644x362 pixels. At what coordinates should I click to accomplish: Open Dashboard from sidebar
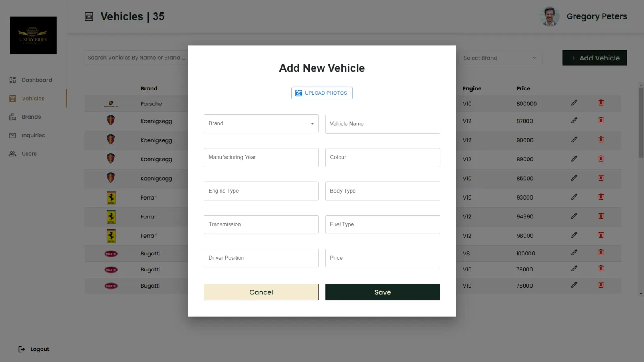(x=31, y=80)
